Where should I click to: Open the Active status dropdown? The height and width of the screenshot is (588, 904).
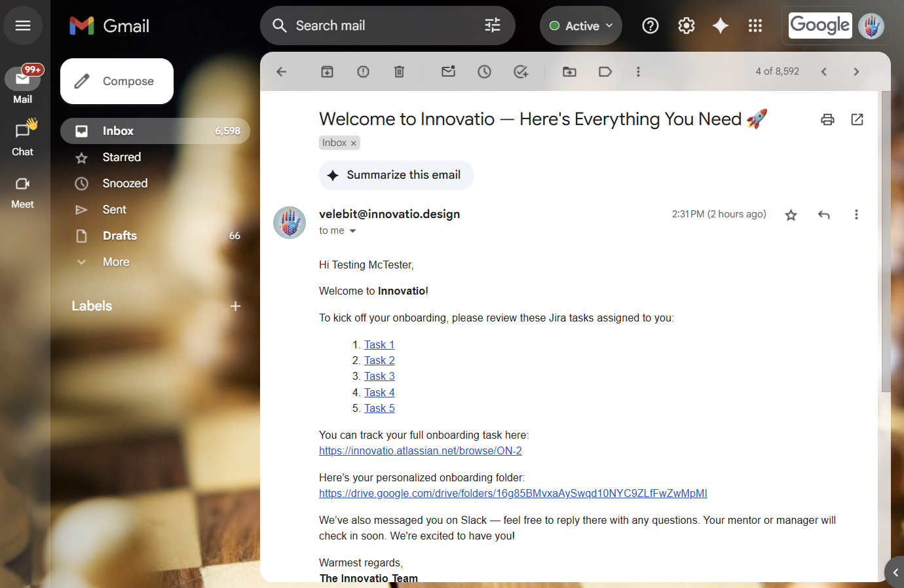pos(580,25)
